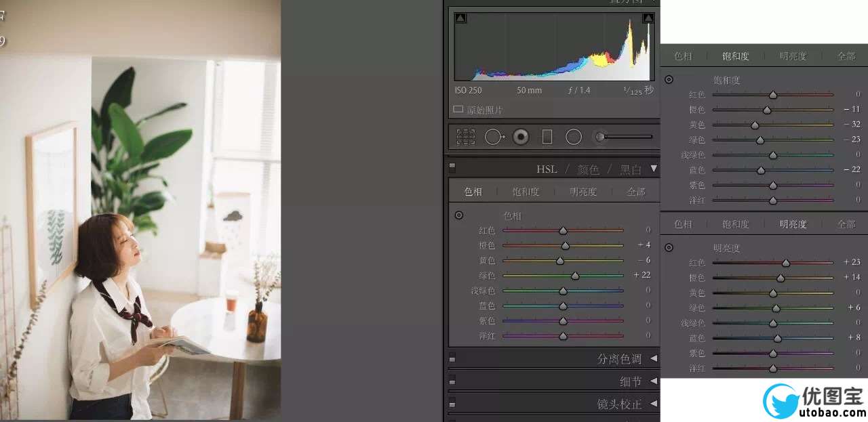Click the '50 mm' focal length text
Screen dimensions: 868x422
click(x=530, y=90)
